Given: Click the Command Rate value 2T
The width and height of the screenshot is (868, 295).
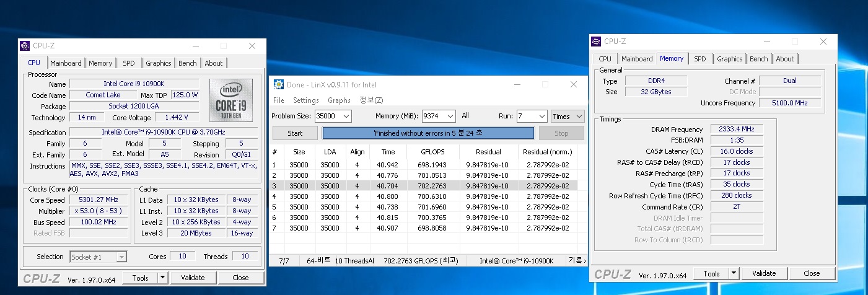Looking at the screenshot, I should click(737, 206).
